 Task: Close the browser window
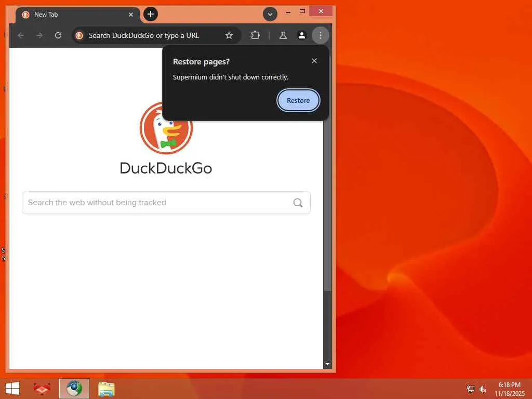[x=321, y=11]
